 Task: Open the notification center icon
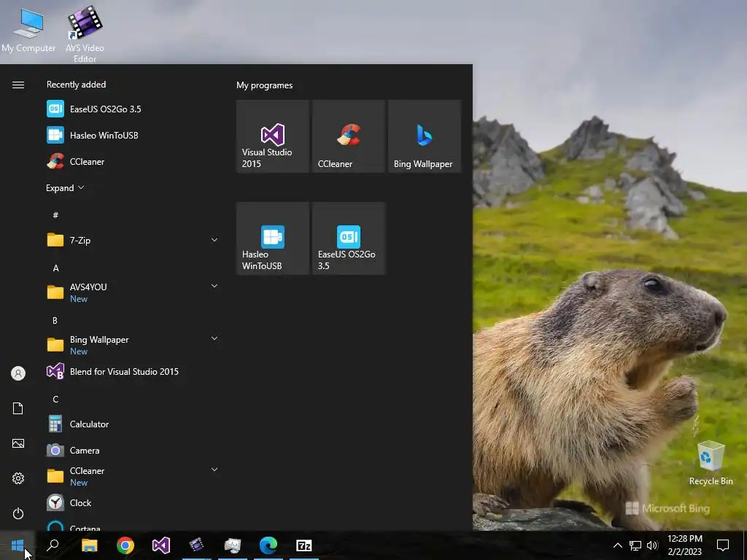(723, 545)
